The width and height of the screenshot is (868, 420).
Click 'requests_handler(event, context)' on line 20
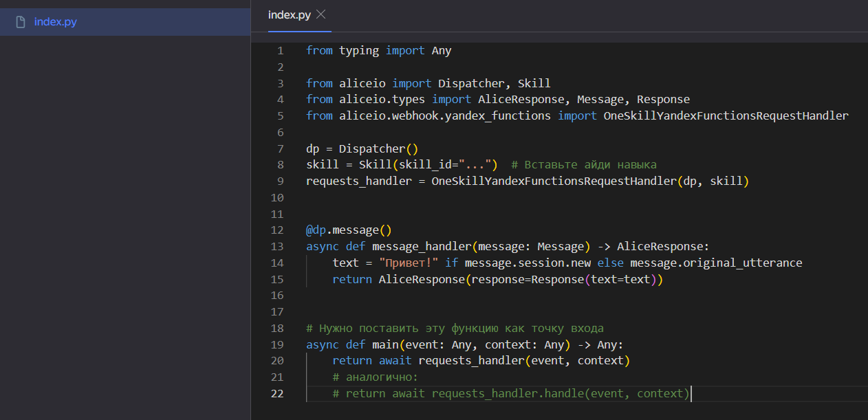coord(524,361)
